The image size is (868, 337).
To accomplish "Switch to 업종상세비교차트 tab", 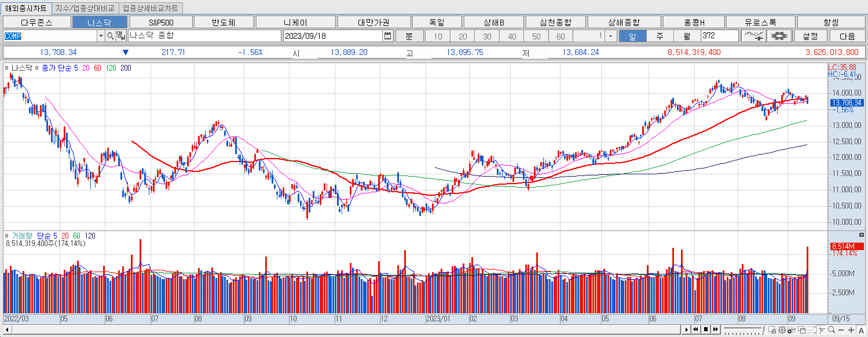I will [x=151, y=8].
